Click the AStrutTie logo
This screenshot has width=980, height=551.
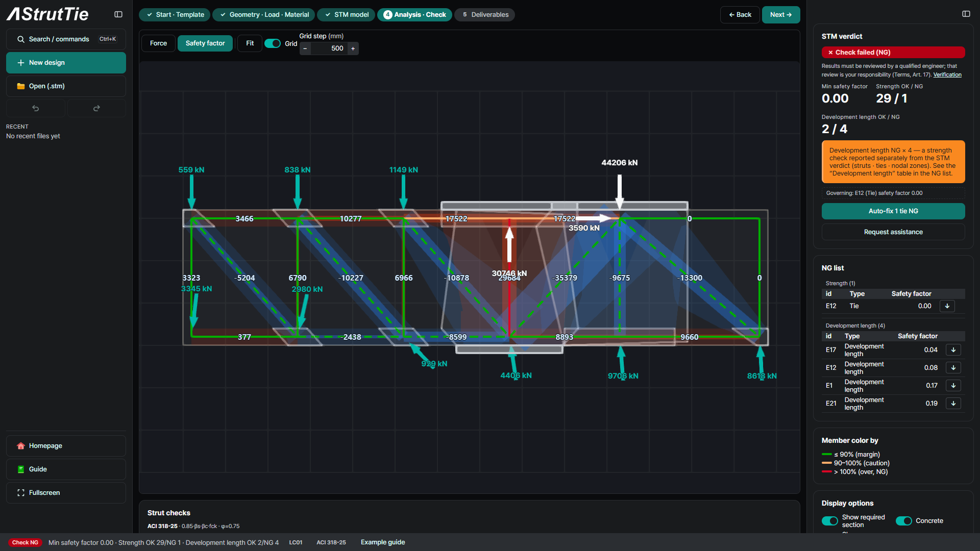(47, 14)
